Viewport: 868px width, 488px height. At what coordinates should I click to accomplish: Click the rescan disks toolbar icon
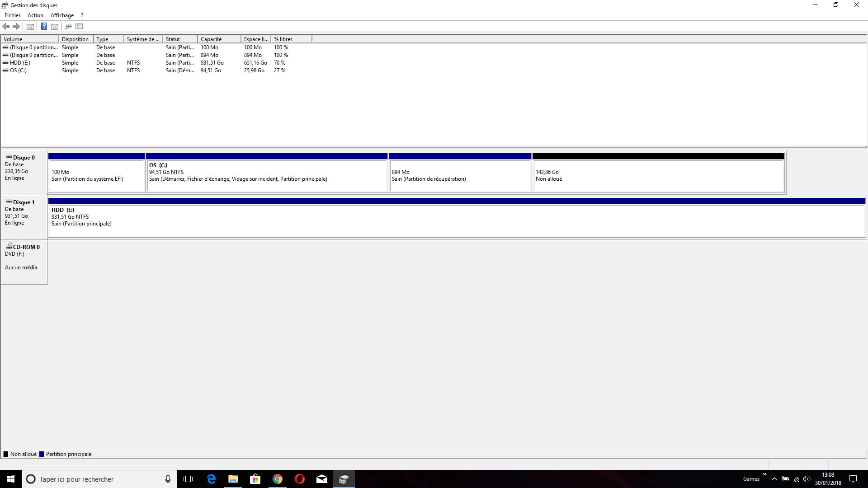[x=69, y=27]
